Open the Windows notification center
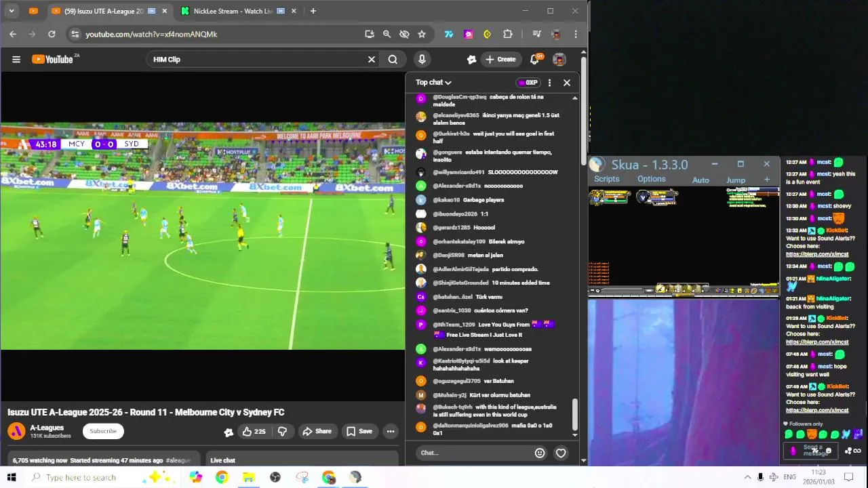This screenshot has width=868, height=488. (x=848, y=477)
